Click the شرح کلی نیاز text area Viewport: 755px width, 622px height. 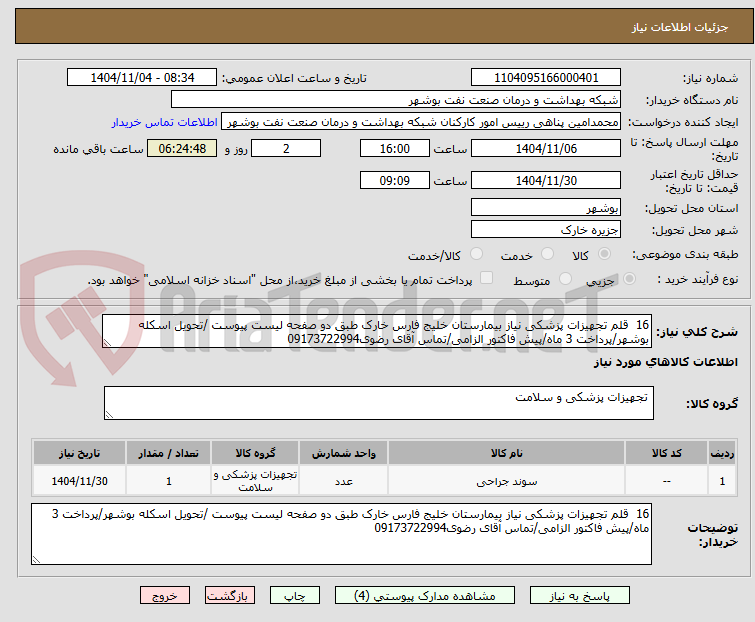point(377,331)
